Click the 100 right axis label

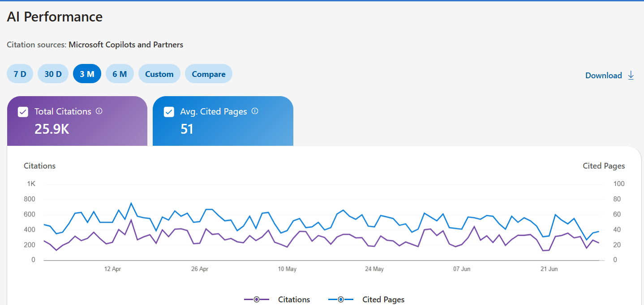point(619,184)
